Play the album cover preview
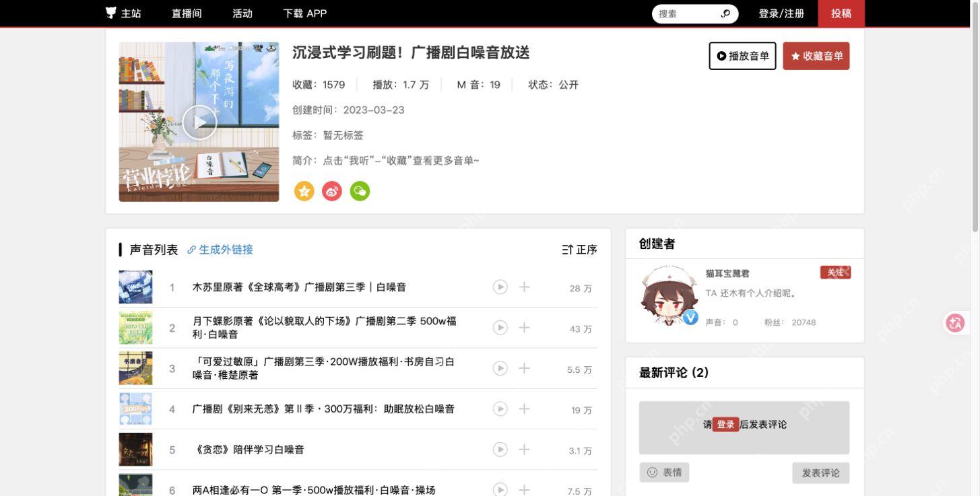This screenshot has width=980, height=496. pyautogui.click(x=199, y=122)
